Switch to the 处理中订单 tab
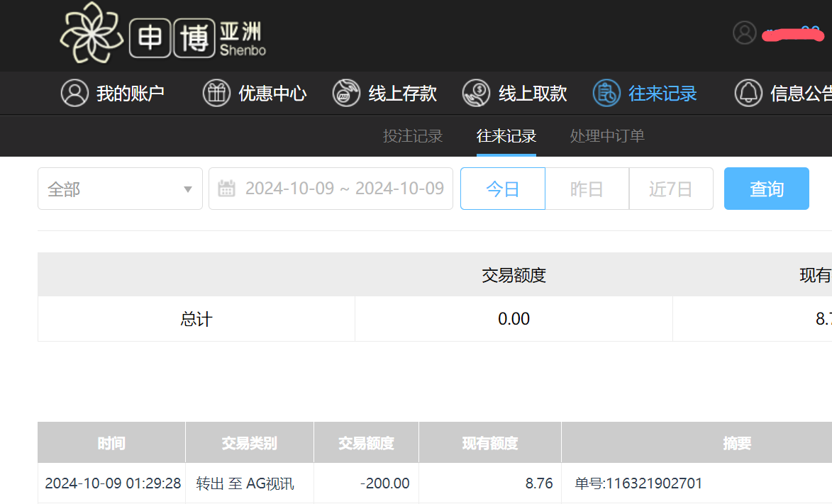 (x=606, y=135)
